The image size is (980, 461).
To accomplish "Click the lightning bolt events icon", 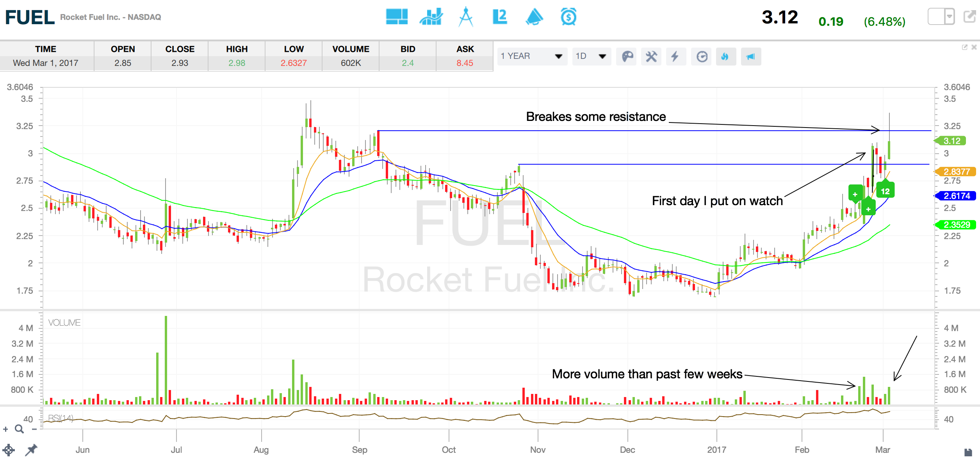I will [x=675, y=57].
